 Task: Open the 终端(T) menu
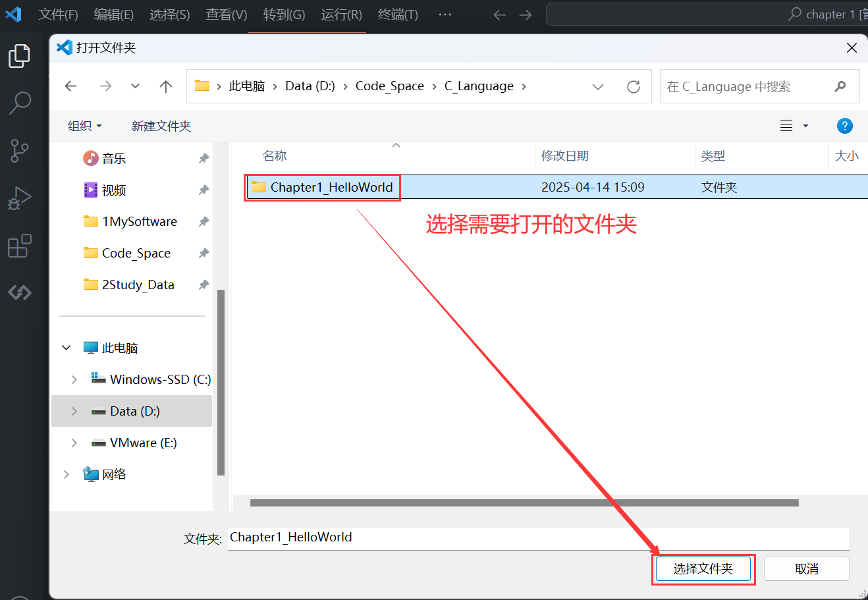point(397,14)
